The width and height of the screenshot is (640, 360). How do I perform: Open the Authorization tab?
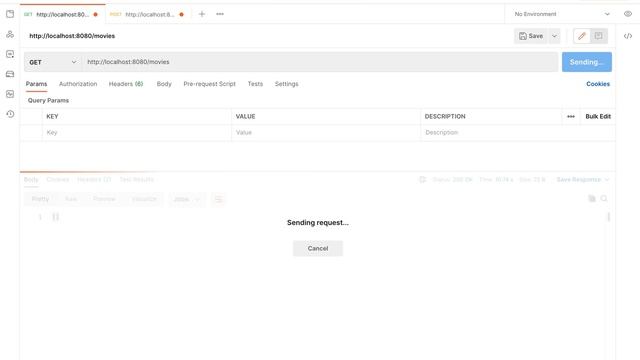point(78,84)
